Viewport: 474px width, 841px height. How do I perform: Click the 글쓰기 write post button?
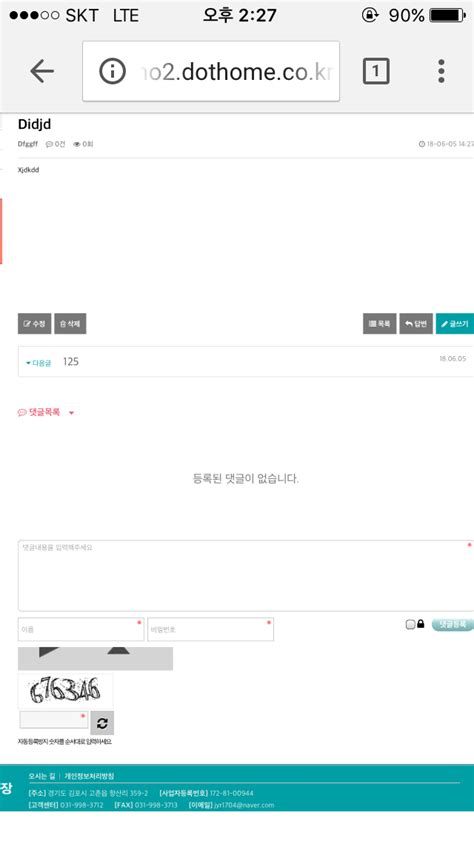point(455,324)
